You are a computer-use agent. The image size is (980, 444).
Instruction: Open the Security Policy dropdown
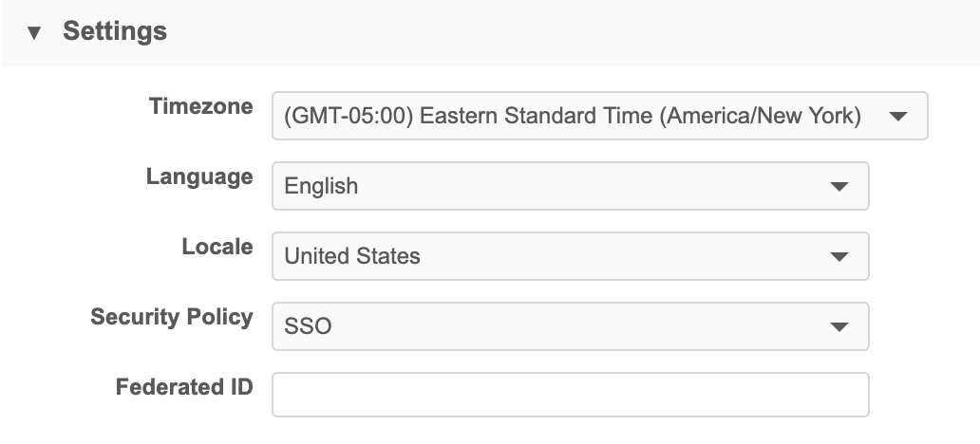click(570, 326)
